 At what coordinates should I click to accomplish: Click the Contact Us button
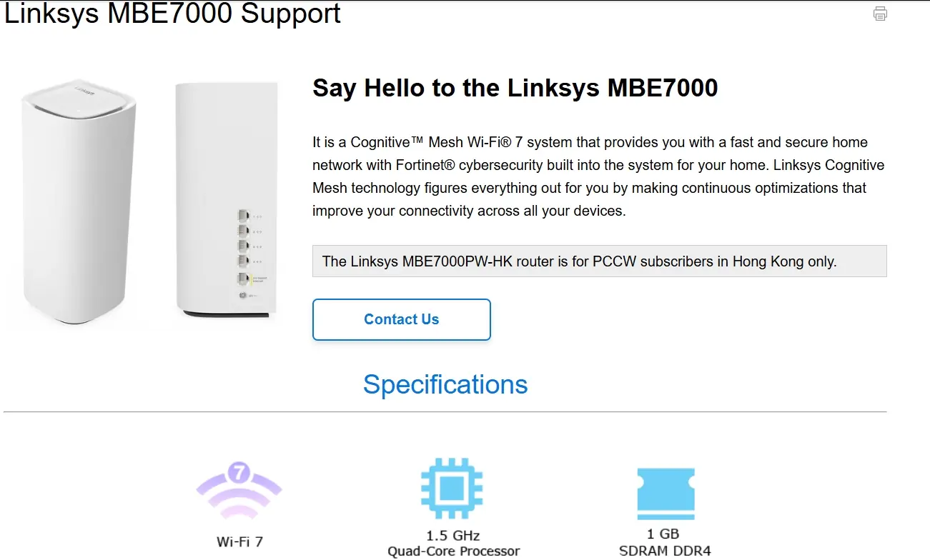point(401,319)
